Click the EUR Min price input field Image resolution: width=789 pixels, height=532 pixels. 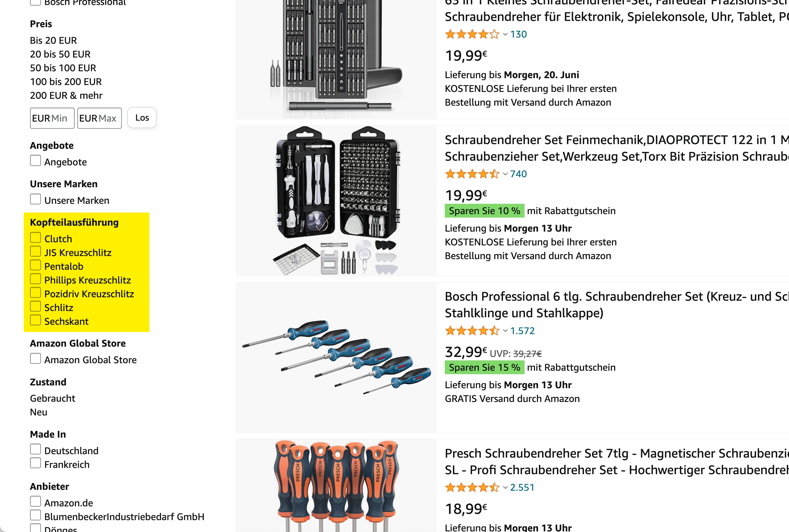point(52,118)
